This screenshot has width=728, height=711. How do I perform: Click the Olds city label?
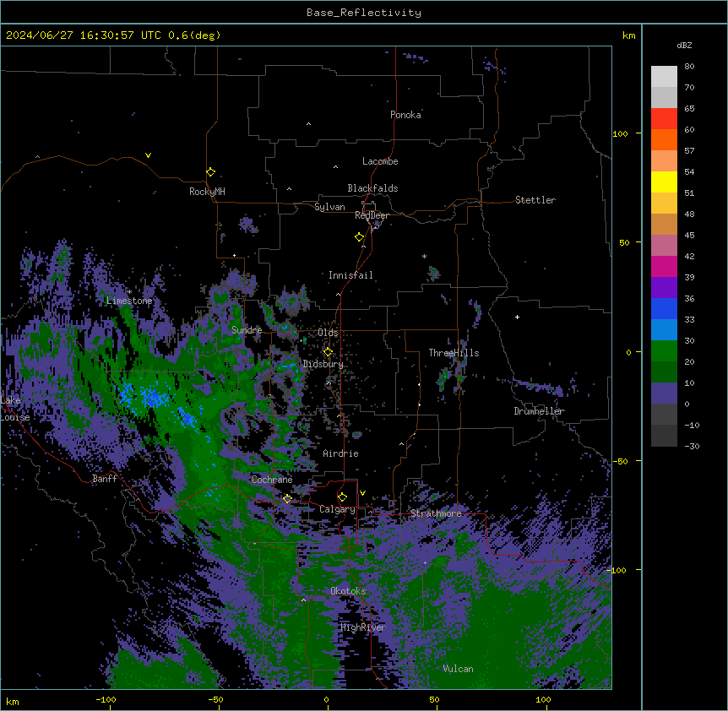(x=328, y=333)
